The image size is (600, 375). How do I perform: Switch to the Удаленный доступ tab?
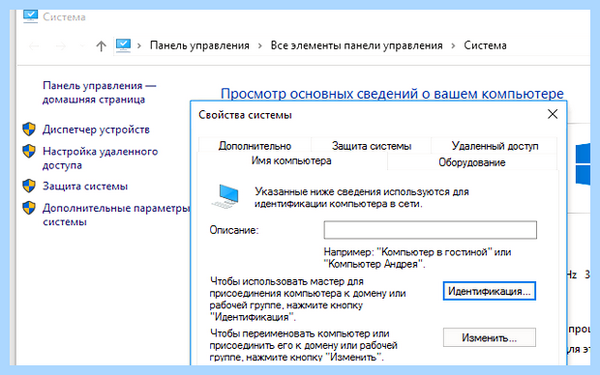click(x=495, y=146)
